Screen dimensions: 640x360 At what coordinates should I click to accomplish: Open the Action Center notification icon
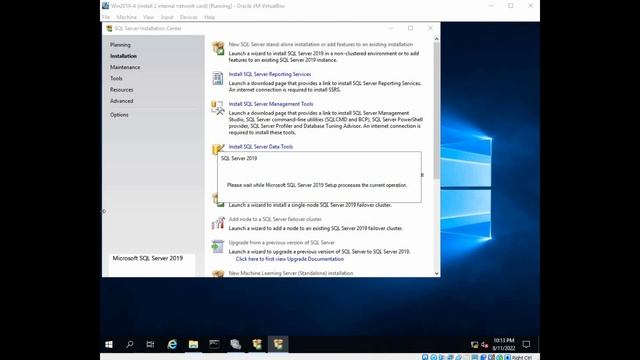526,344
